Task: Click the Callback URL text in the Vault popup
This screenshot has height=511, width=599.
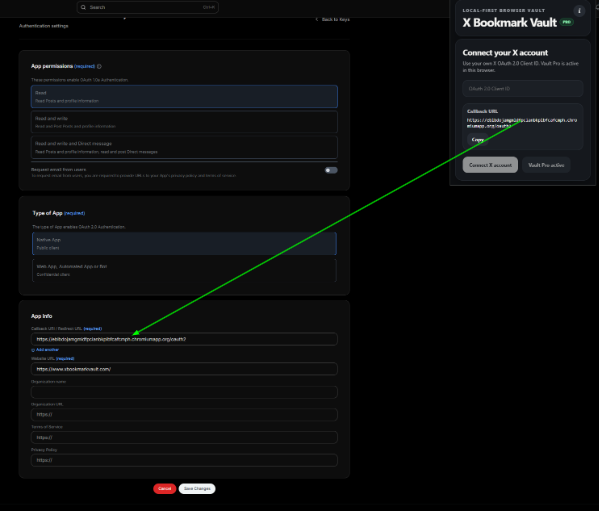Action: [x=522, y=123]
